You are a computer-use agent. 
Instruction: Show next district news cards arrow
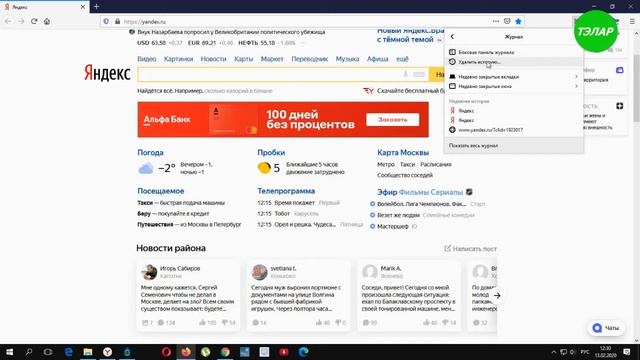pos(497,296)
